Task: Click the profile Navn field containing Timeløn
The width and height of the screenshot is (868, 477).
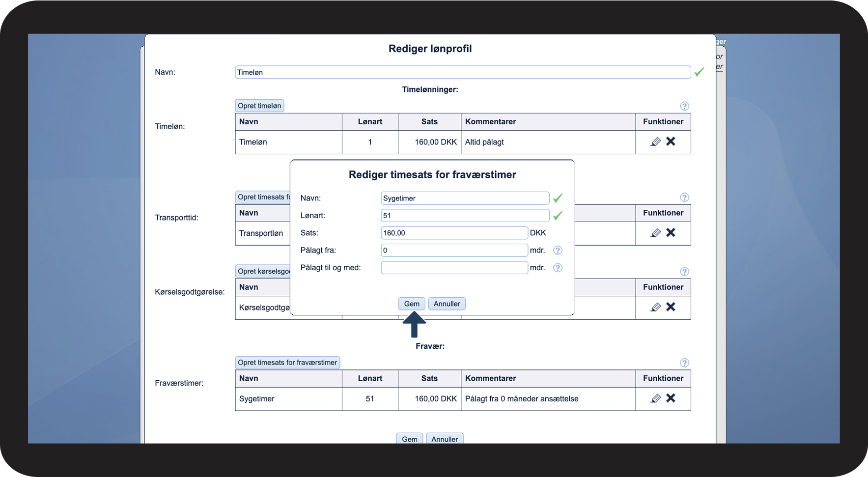Action: pos(462,72)
